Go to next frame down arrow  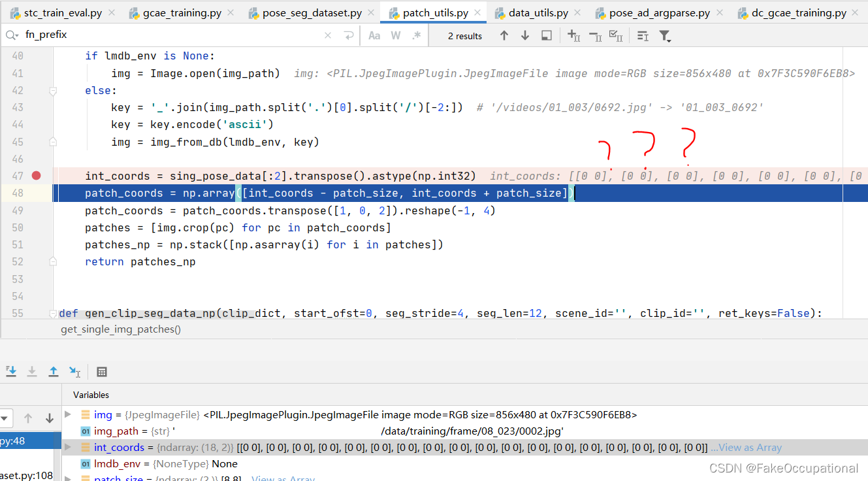(50, 418)
